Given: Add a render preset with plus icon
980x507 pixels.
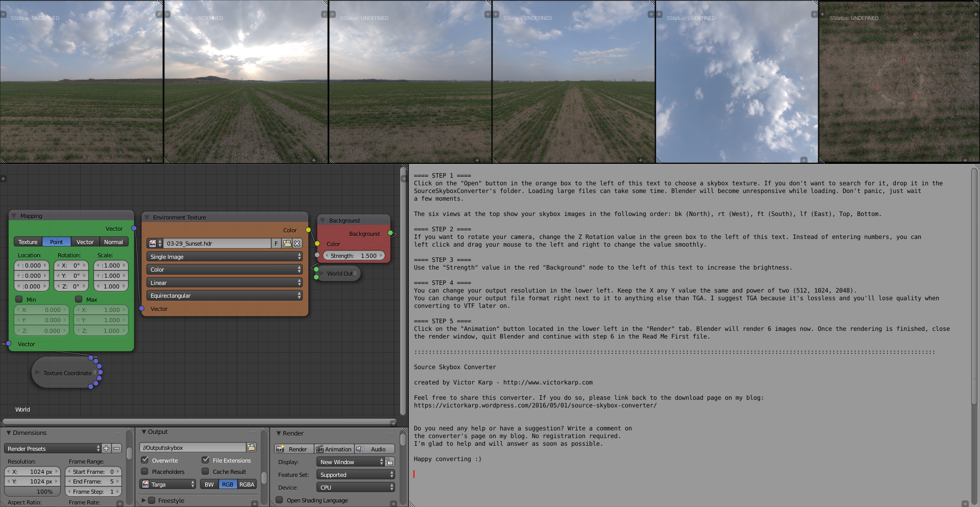Looking at the screenshot, I should point(106,448).
